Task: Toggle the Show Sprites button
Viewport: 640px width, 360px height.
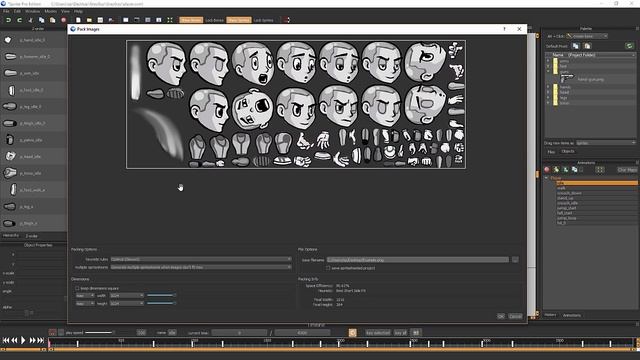Action: click(x=239, y=20)
